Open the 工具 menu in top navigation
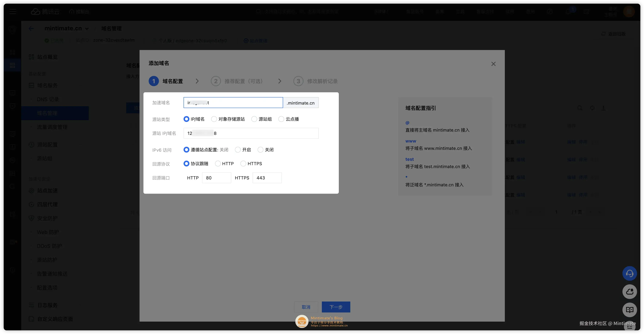Screen dimensions: 644x334 (x=460, y=11)
